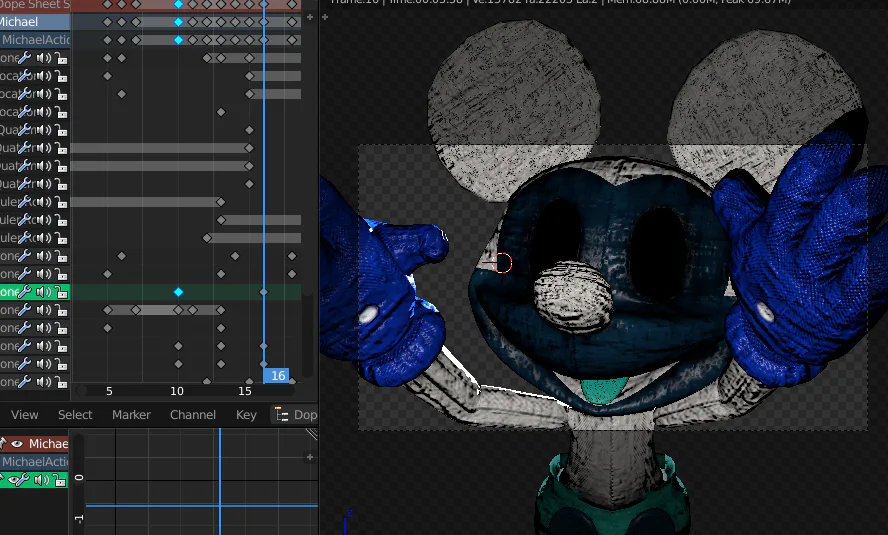Select the MichaelAction row in the dope sheet

click(x=35, y=40)
